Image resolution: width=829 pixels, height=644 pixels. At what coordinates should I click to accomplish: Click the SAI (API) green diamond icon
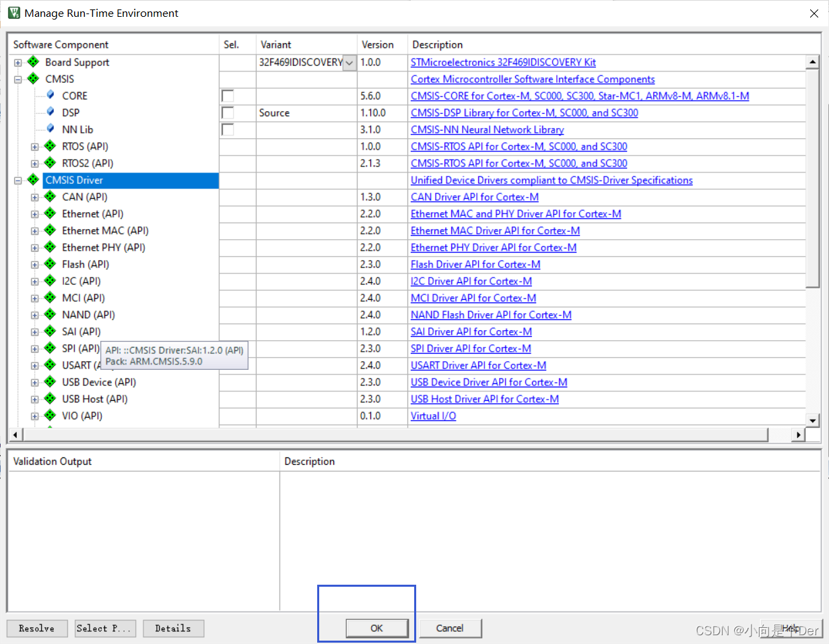point(50,331)
